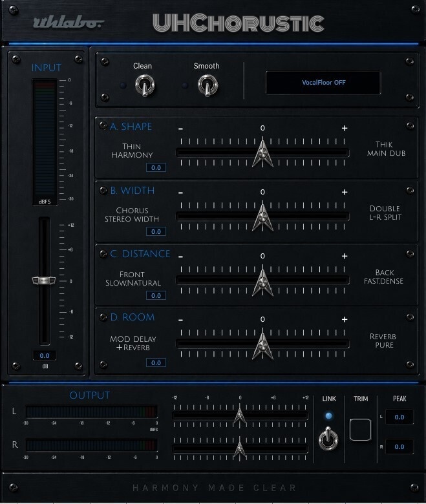Click the CHORUS STEREO WIDTH label
This screenshot has height=504, width=426.
click(132, 215)
